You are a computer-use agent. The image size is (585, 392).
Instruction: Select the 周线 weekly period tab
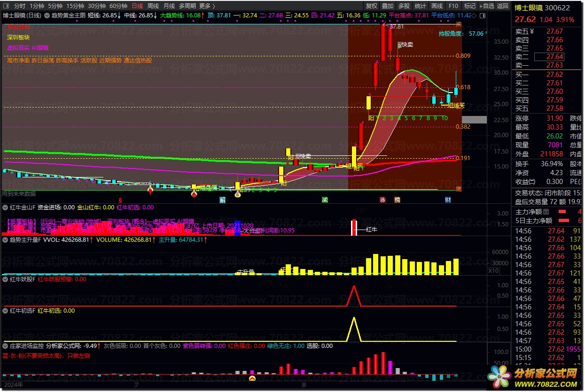point(153,6)
